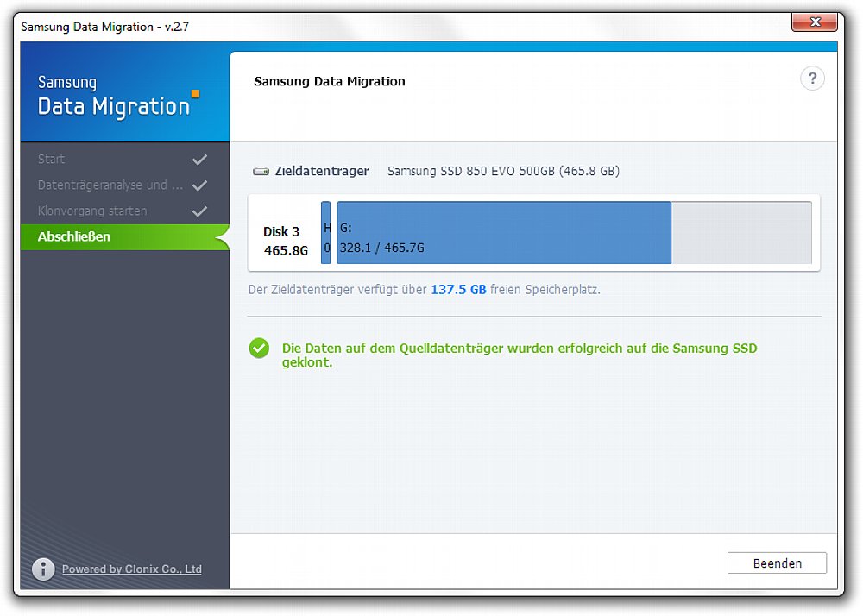863x616 pixels.
Task: Click the small H partition segment
Action: (326, 233)
